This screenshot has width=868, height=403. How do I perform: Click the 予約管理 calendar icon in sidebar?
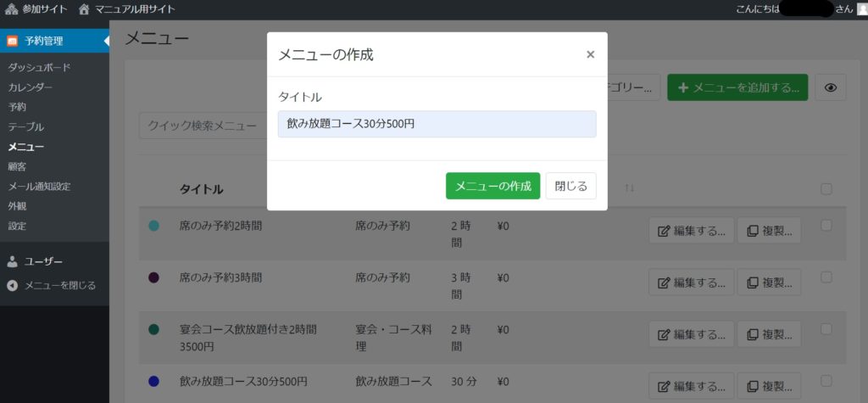[x=13, y=41]
